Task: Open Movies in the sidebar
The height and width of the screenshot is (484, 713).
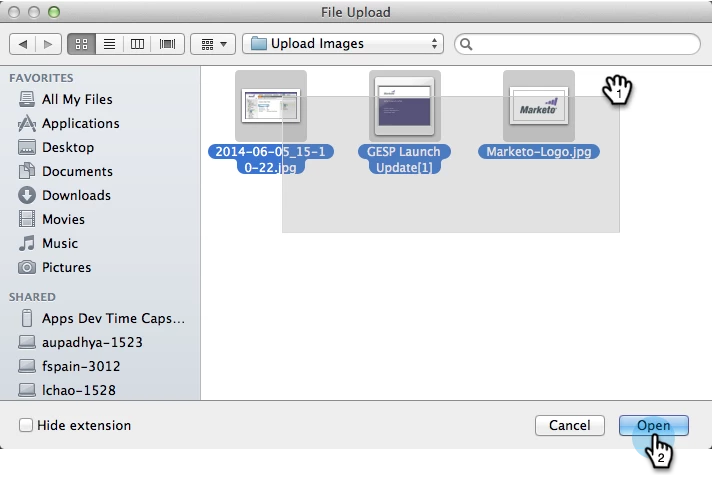Action: (63, 219)
